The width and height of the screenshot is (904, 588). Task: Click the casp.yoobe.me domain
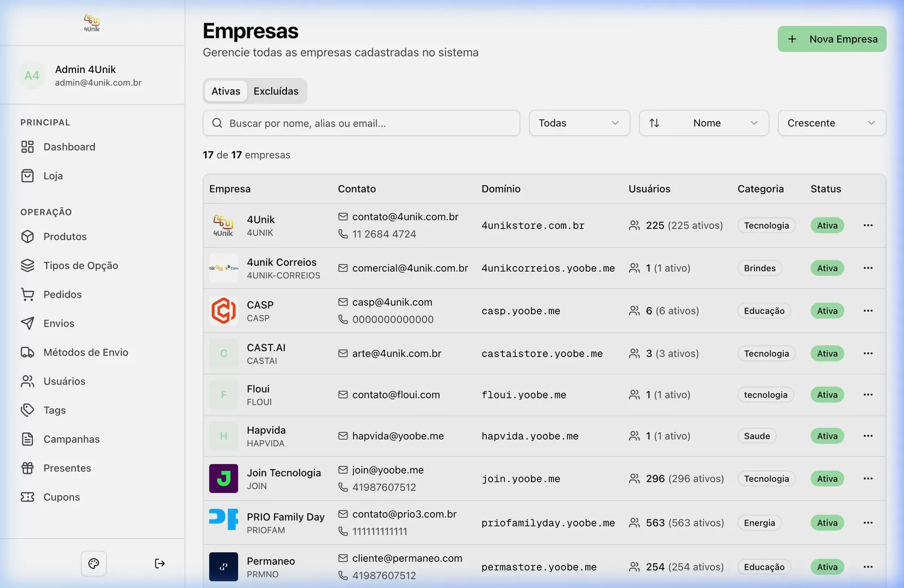click(521, 311)
